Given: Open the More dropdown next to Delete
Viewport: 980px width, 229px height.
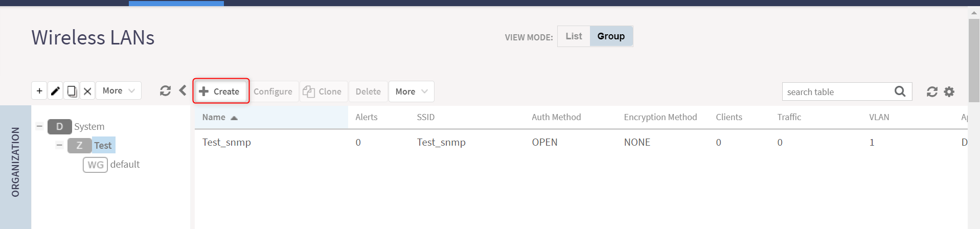Looking at the screenshot, I should [x=412, y=91].
